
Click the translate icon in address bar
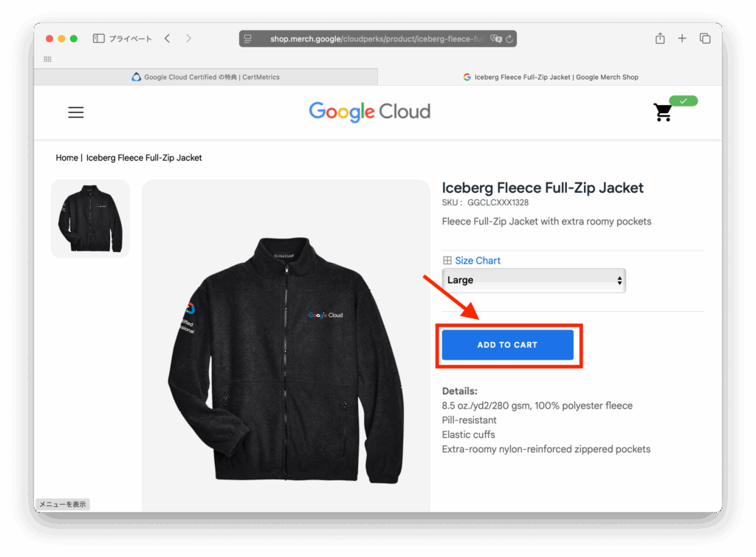tap(497, 38)
